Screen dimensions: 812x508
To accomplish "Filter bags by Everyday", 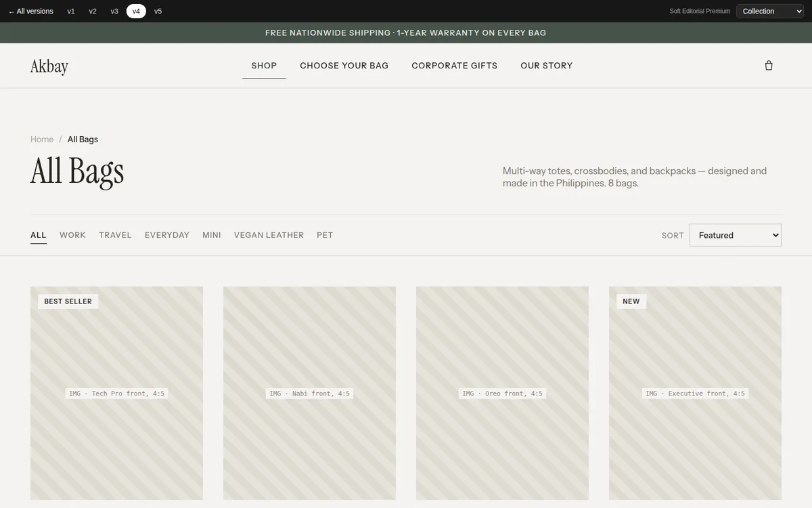I will pyautogui.click(x=167, y=235).
